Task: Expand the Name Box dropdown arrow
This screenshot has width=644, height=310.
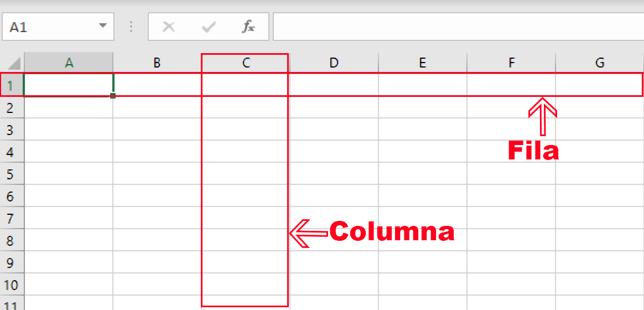Action: (102, 27)
